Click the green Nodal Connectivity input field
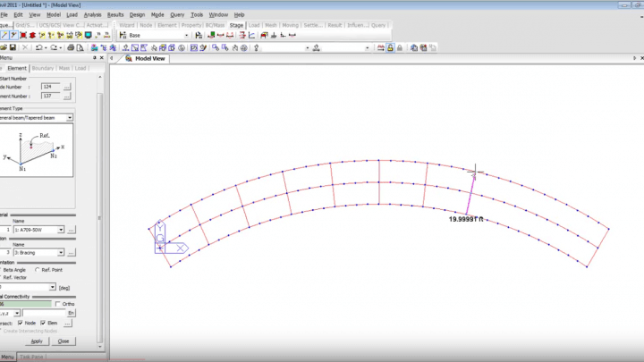The width and height of the screenshot is (644, 362). tap(25, 304)
